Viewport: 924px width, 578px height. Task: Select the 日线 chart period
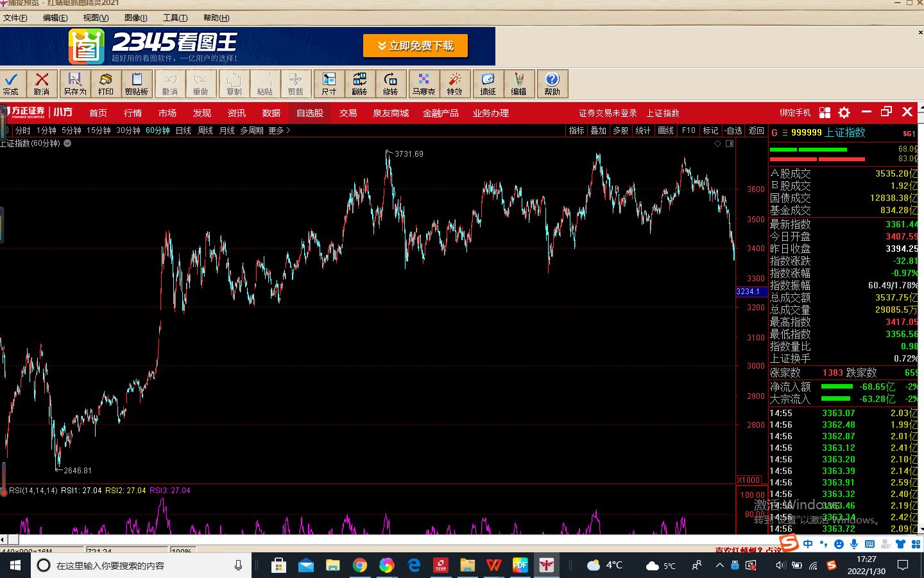tap(184, 130)
